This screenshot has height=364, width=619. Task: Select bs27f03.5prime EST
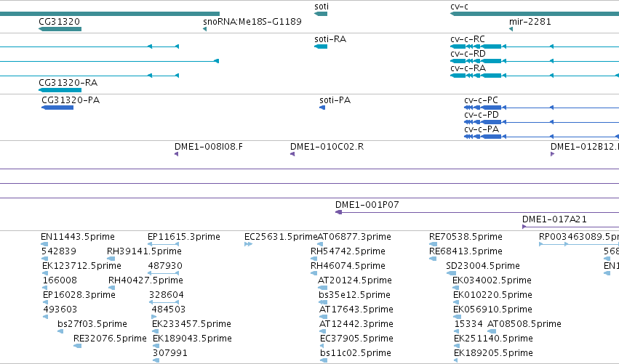[x=60, y=331]
